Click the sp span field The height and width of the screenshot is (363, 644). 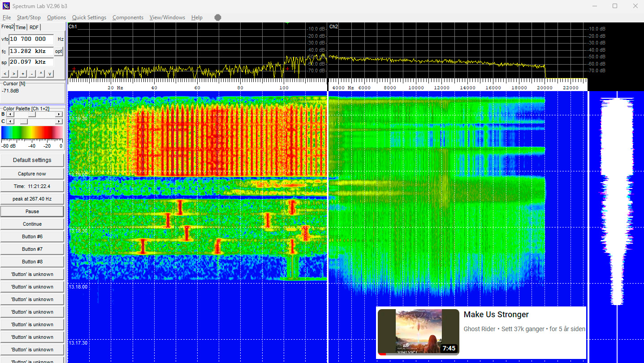[x=31, y=62]
